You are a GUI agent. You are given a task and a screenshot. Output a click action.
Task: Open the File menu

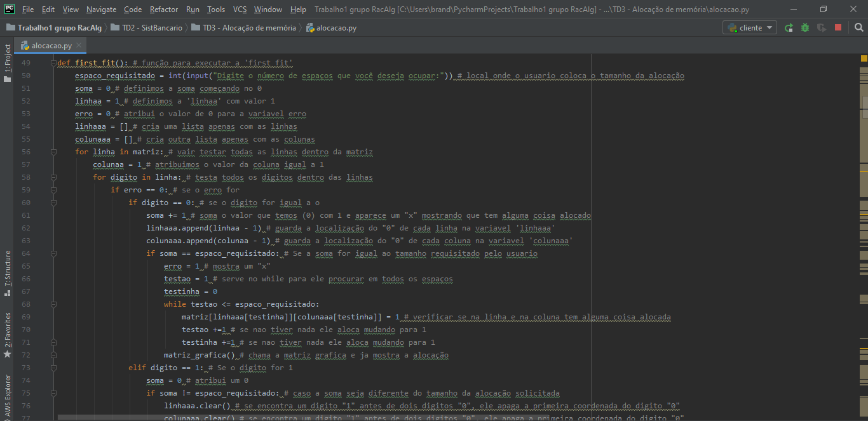pos(28,10)
